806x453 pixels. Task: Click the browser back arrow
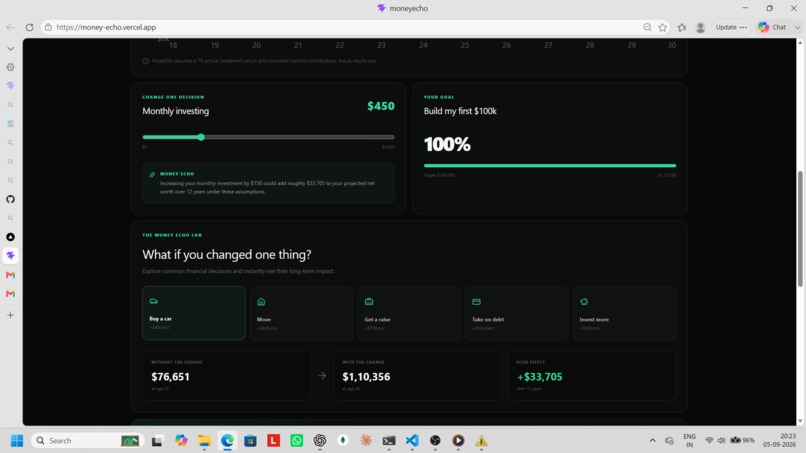[10, 27]
